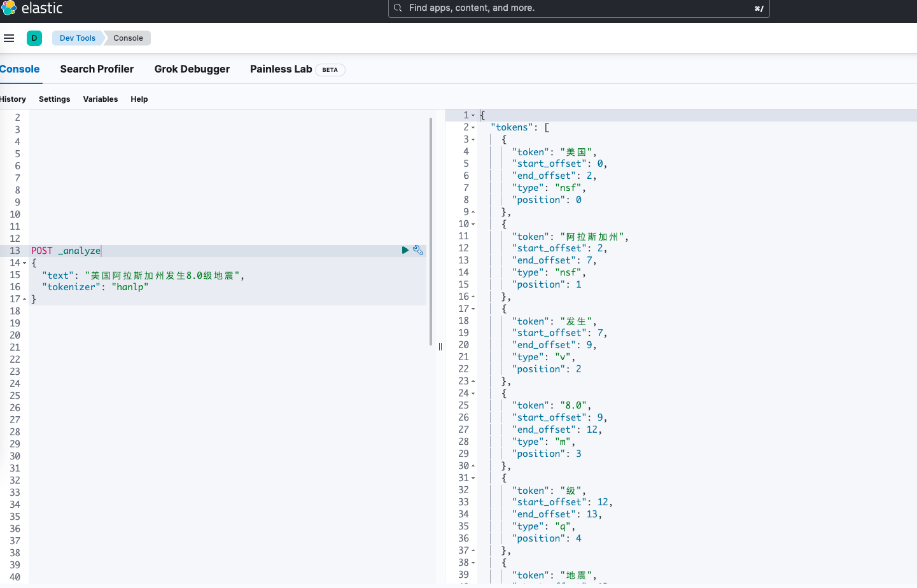Open the Painless Lab tab
The image size is (917, 588).
tap(281, 69)
